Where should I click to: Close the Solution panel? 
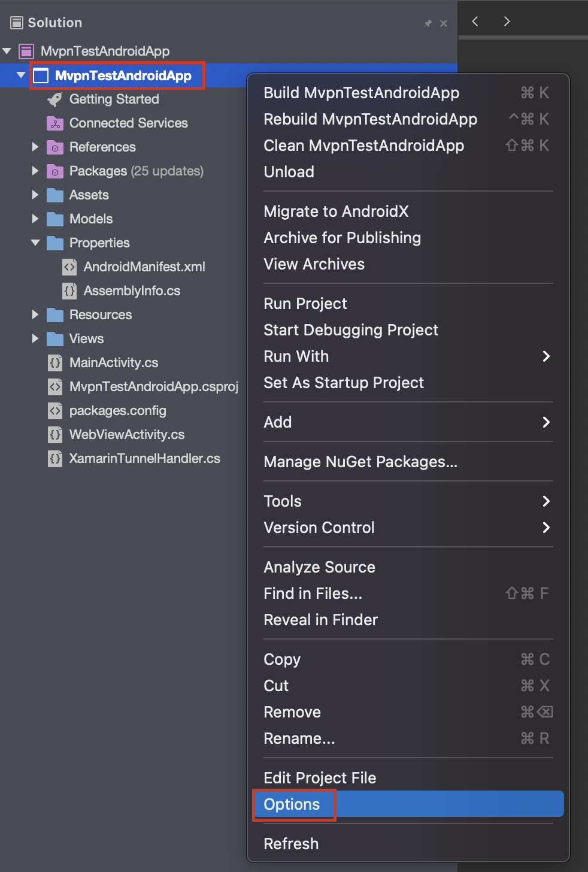point(444,23)
